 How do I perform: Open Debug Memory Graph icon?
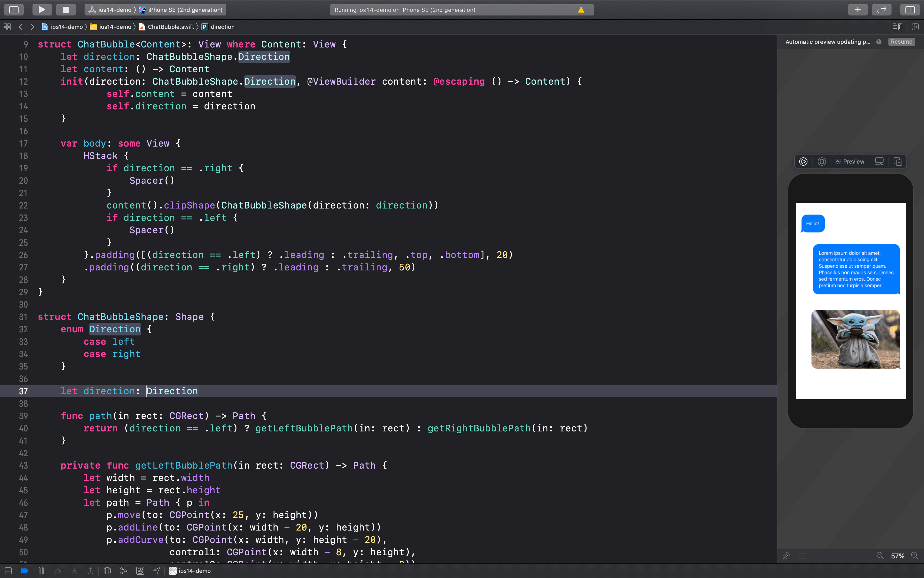click(x=123, y=571)
